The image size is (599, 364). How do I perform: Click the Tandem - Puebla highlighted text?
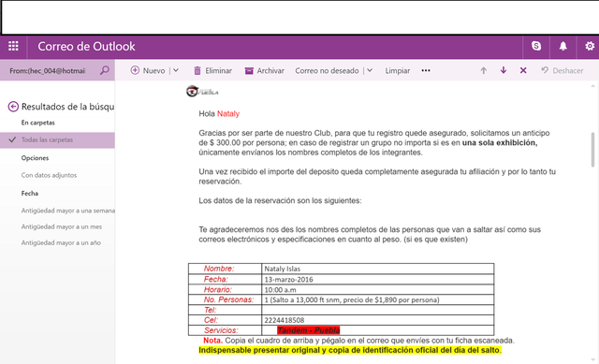coord(308,330)
